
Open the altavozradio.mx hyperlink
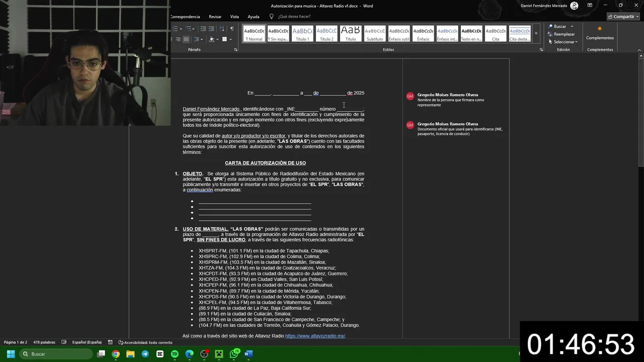[315, 336]
